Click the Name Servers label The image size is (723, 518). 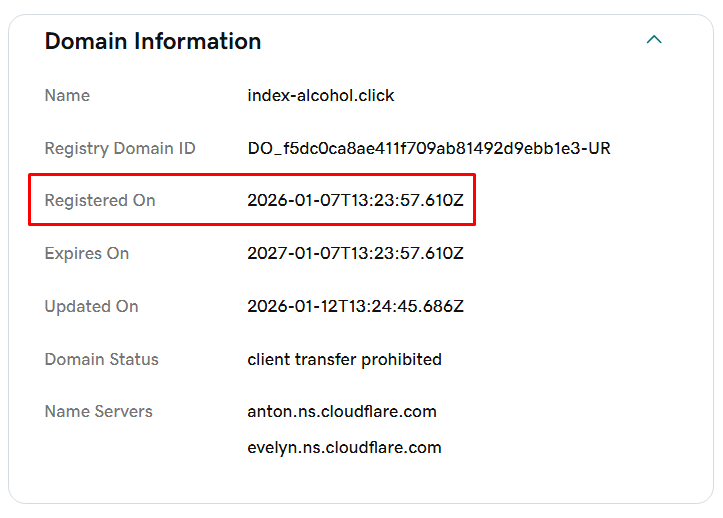tap(98, 412)
